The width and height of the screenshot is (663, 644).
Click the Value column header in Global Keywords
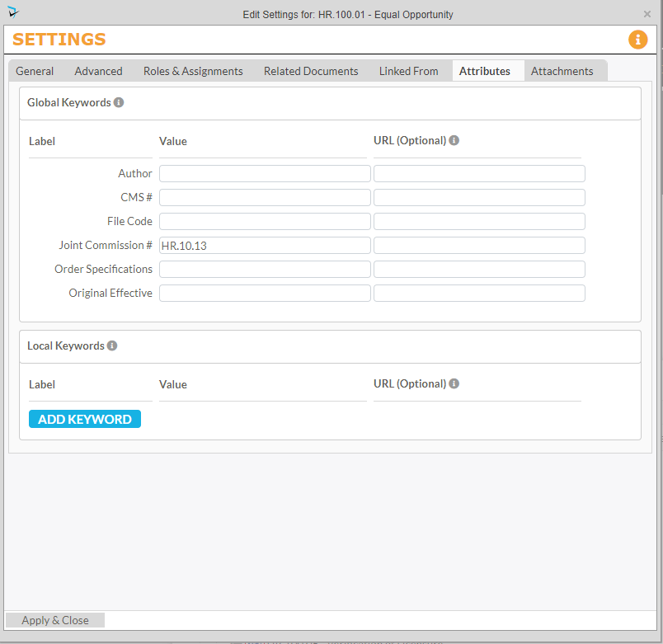tap(173, 141)
